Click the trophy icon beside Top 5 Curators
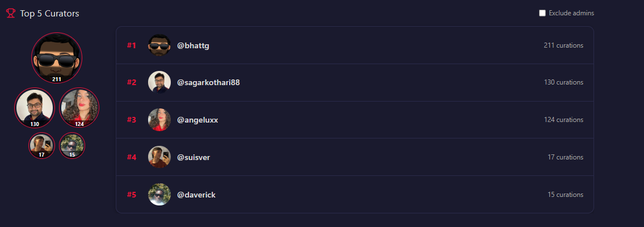The width and height of the screenshot is (644, 227). coord(10,14)
